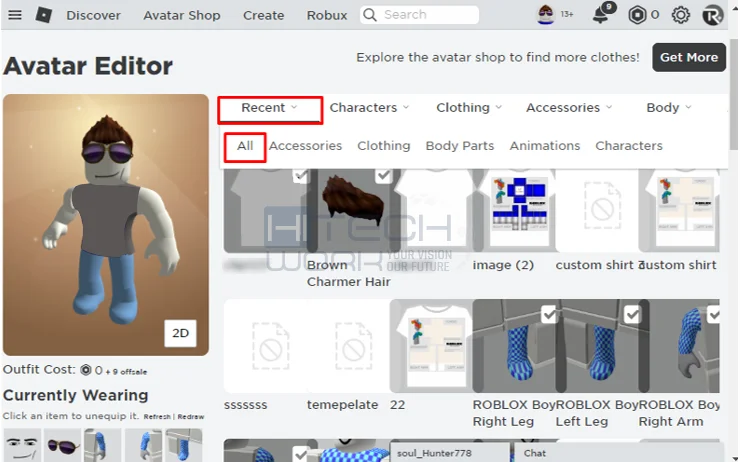Open the hamburger navigation menu

pyautogui.click(x=15, y=15)
